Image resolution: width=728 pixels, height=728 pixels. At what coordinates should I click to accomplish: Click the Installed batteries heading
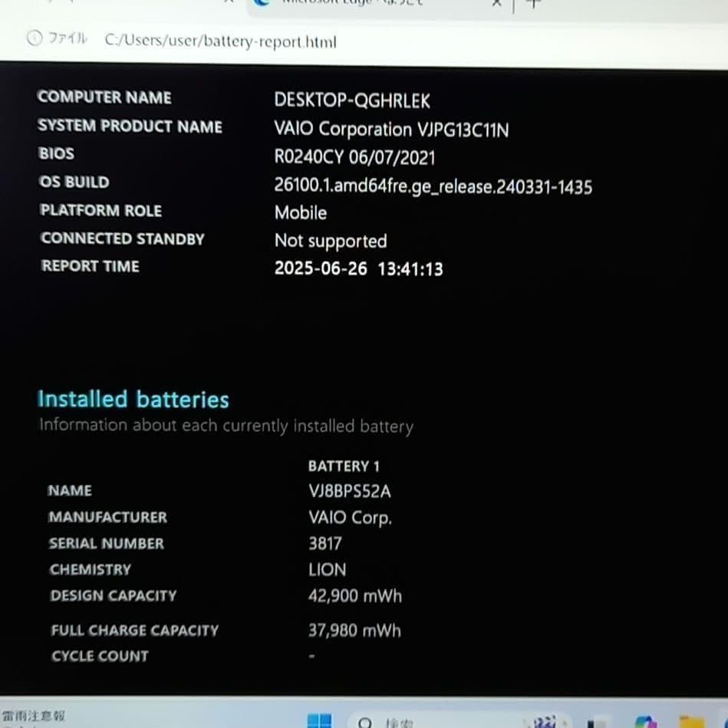coord(133,399)
